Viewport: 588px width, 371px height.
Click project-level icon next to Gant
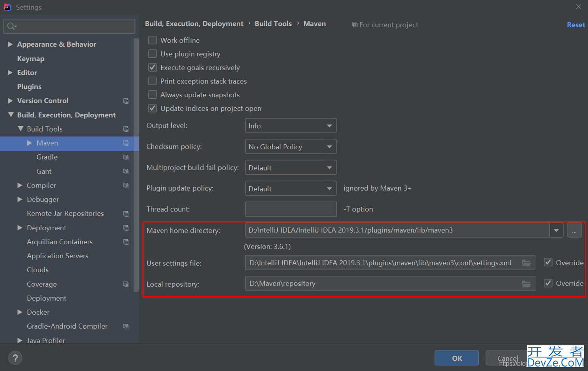[x=126, y=171]
